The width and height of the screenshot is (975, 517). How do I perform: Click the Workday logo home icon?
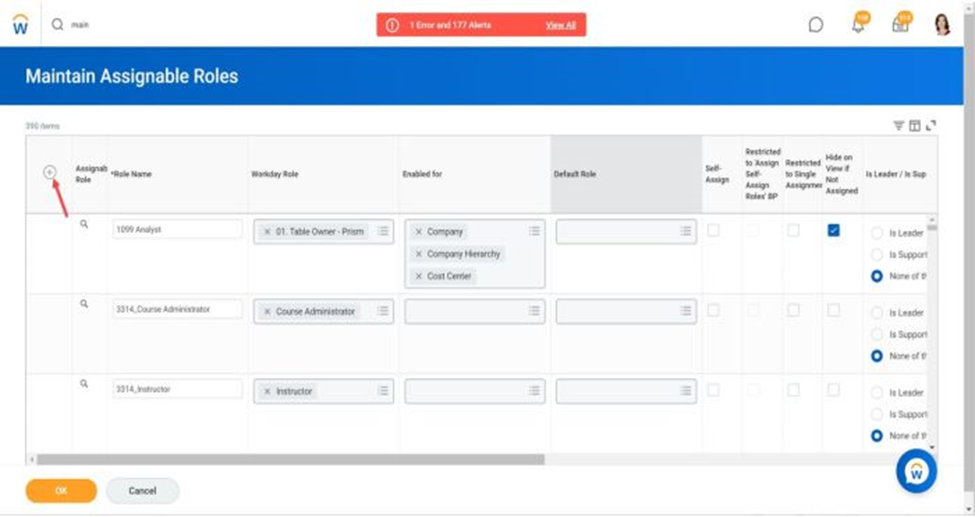tap(20, 25)
